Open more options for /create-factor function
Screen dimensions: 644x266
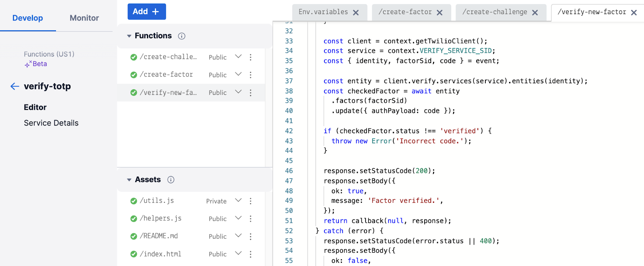(x=250, y=75)
